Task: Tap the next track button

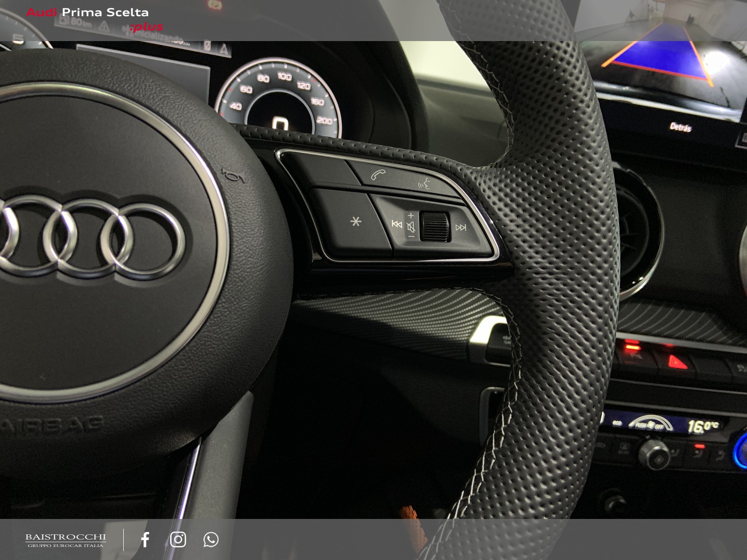Action: click(x=461, y=228)
